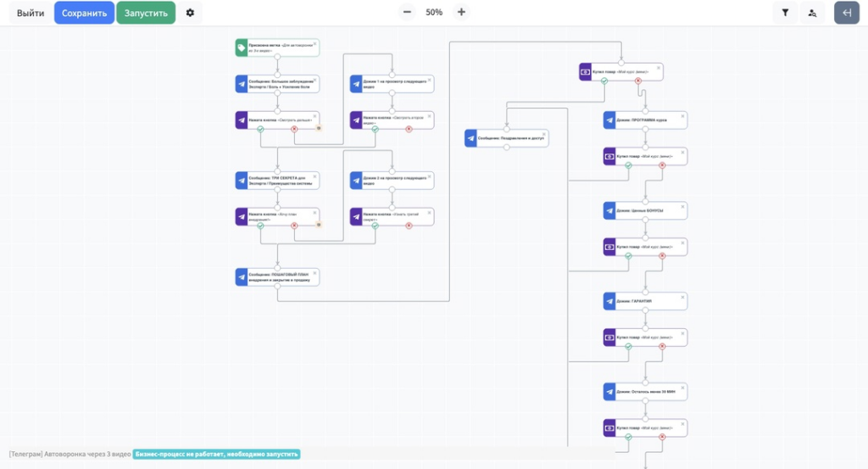Select Присвоена метка node label

(x=281, y=47)
